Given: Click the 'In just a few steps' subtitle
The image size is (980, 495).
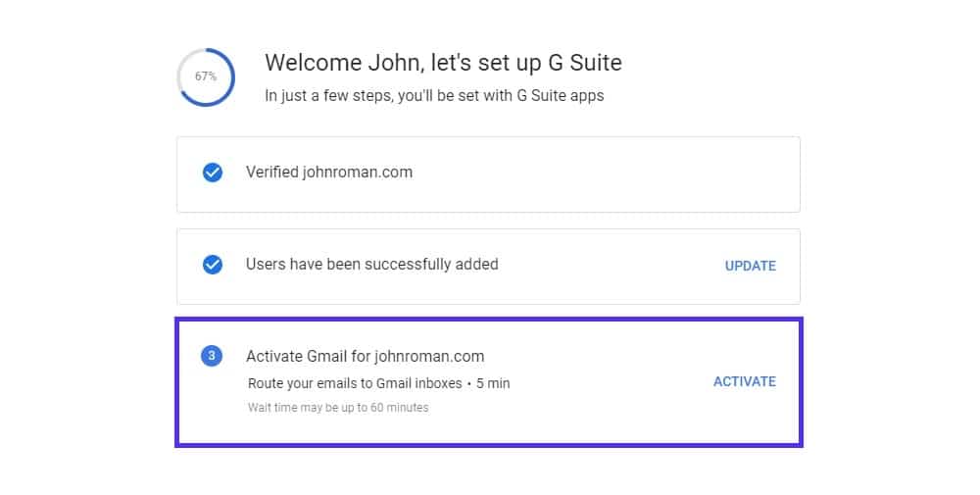Looking at the screenshot, I should tap(434, 96).
